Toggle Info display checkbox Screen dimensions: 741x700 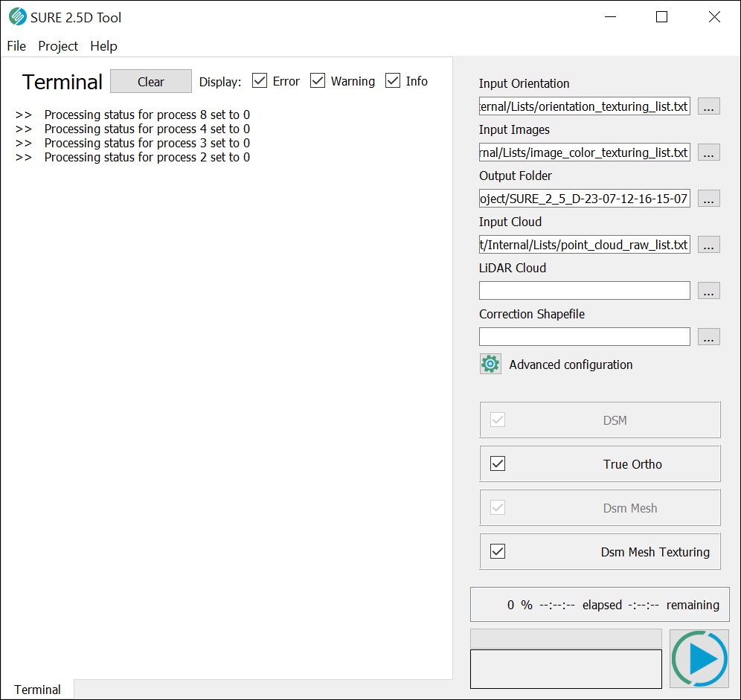pos(393,81)
